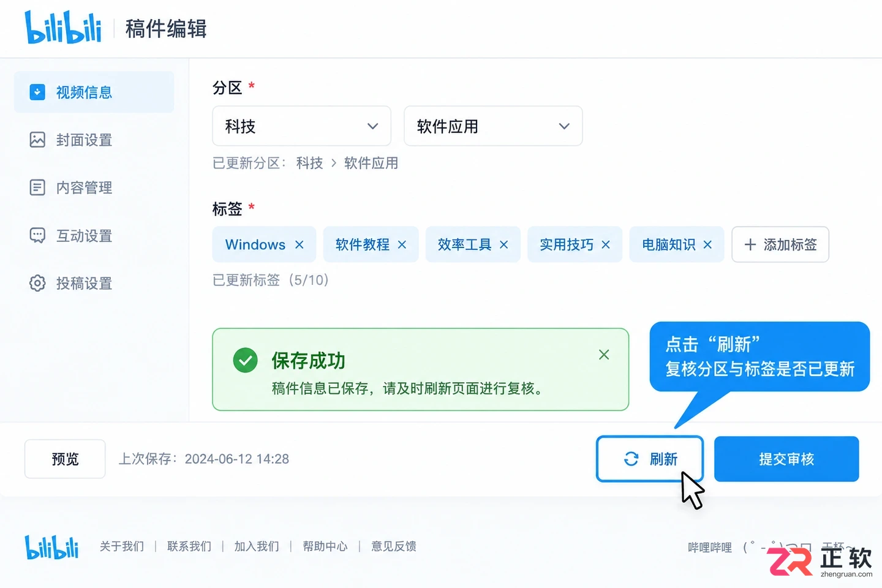
Task: Open the 帮助中心 footer link
Action: (325, 546)
